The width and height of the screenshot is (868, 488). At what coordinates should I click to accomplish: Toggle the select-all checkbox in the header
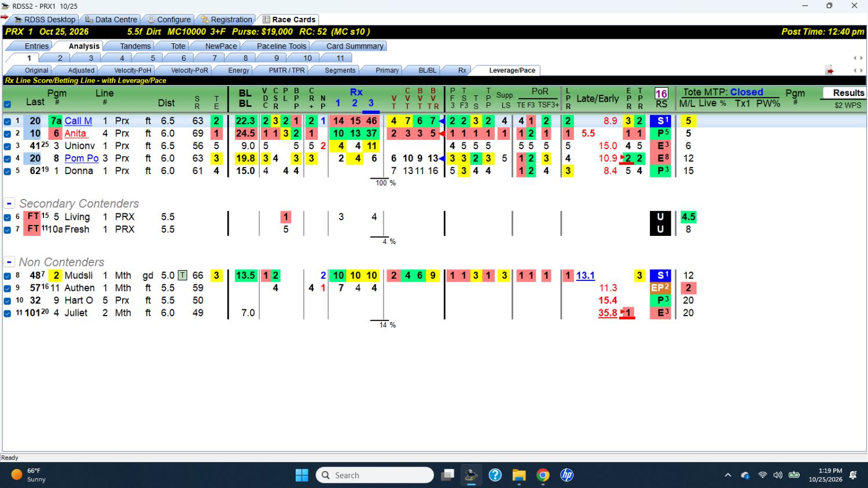[x=8, y=105]
